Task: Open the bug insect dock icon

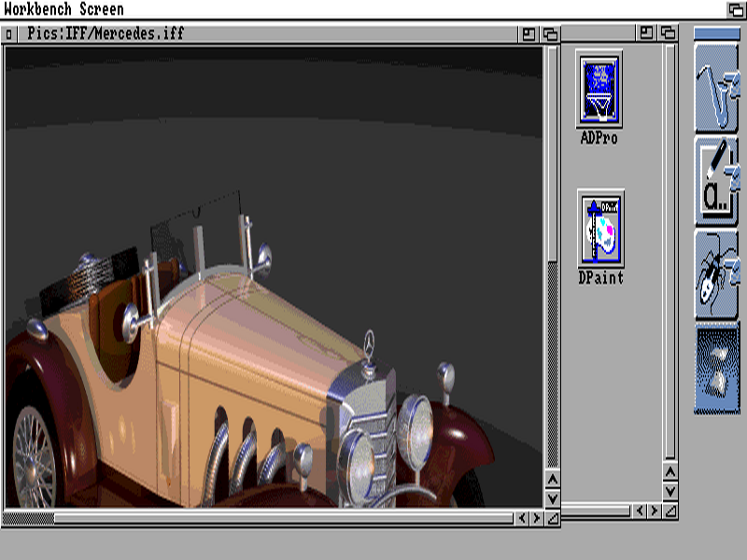Action: point(715,274)
